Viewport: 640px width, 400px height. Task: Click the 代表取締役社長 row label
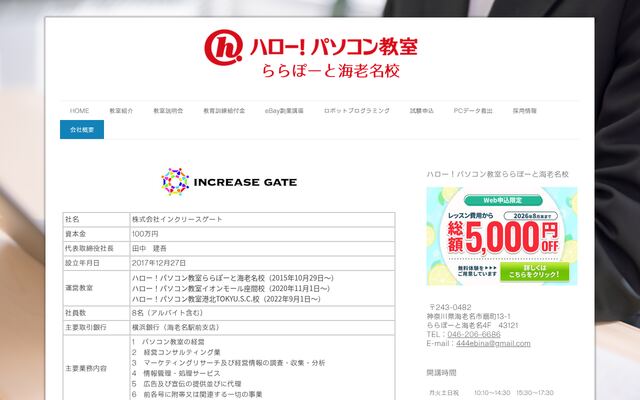click(x=89, y=248)
